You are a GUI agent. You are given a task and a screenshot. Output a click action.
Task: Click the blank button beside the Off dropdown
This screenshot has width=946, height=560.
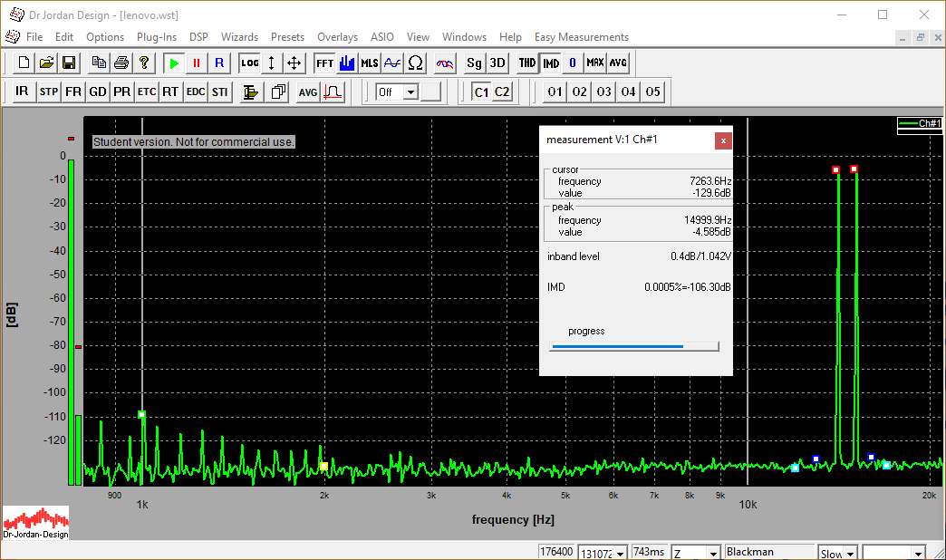pyautogui.click(x=430, y=92)
